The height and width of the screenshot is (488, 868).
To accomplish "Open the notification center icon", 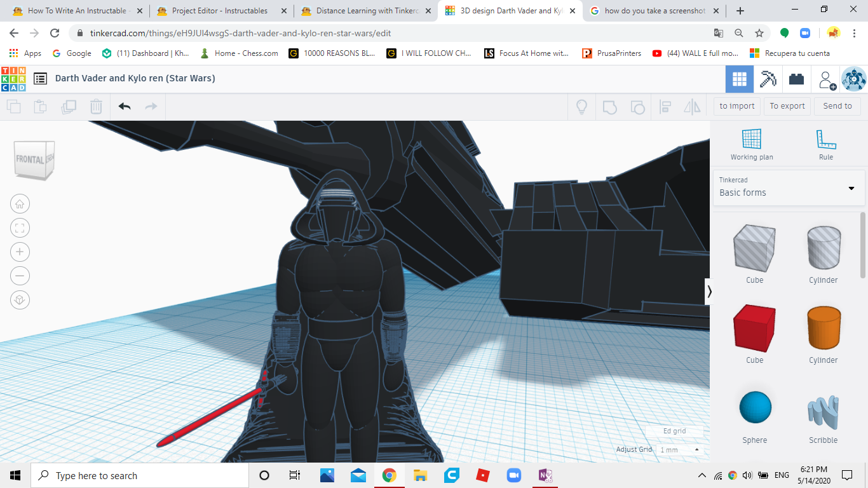I will pyautogui.click(x=847, y=475).
